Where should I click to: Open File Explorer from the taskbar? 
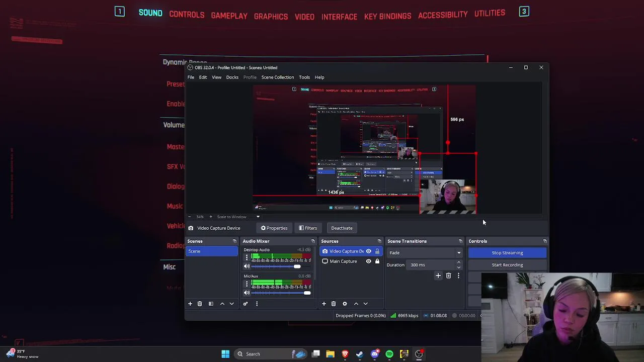point(330,354)
